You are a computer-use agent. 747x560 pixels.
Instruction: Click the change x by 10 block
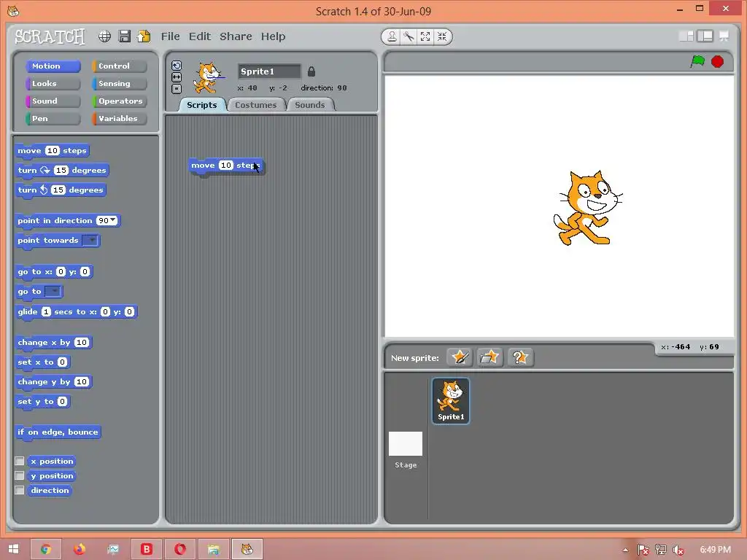click(x=53, y=343)
